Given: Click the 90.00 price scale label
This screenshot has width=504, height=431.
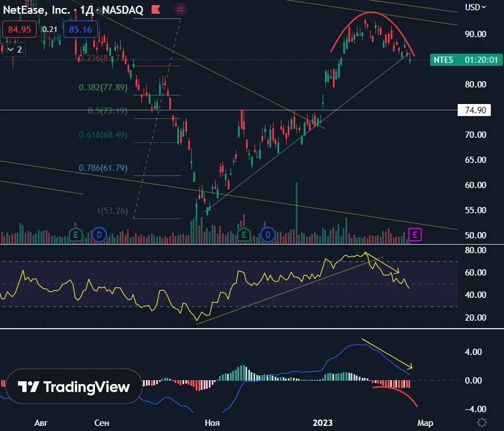Looking at the screenshot, I should [475, 34].
